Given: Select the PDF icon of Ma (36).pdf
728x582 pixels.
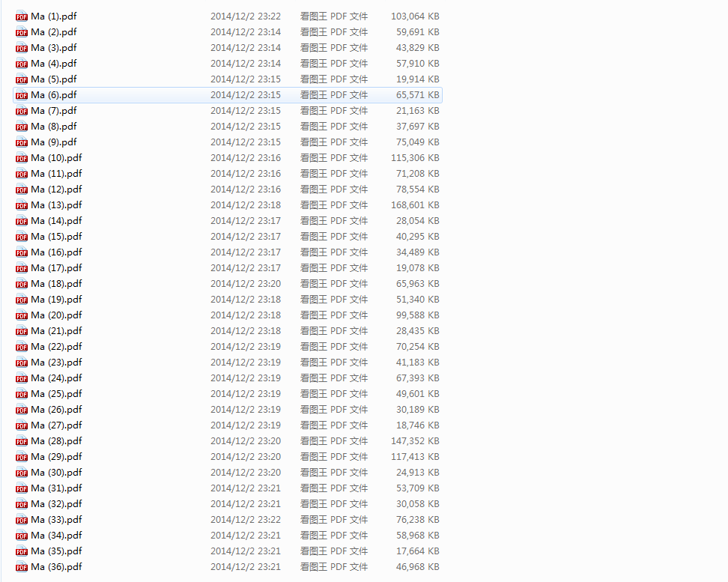Looking at the screenshot, I should point(22,567).
